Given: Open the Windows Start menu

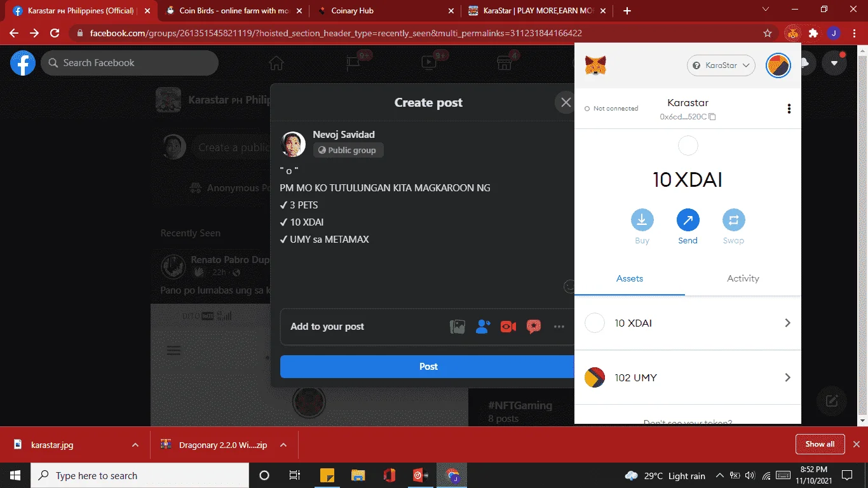Looking at the screenshot, I should 15,475.
